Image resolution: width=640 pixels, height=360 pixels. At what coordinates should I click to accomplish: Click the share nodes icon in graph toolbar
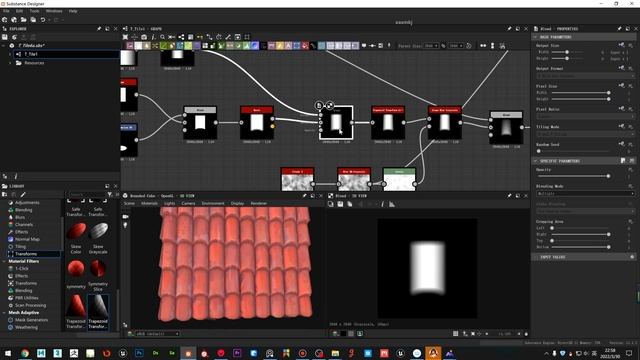coord(181,37)
